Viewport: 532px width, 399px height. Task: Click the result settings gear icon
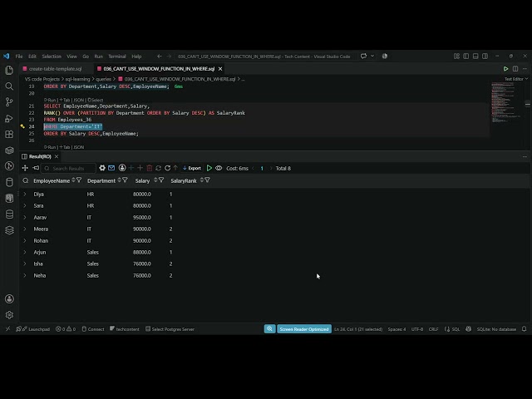(102, 168)
